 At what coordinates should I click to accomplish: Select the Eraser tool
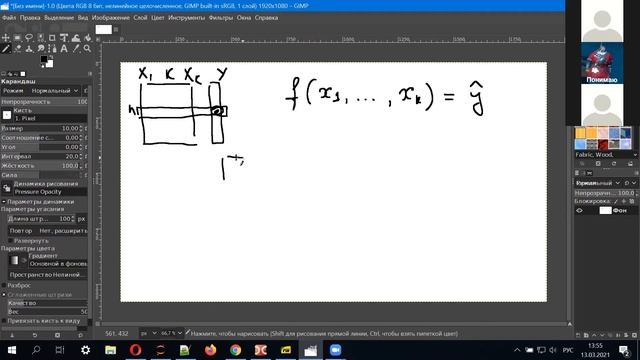tap(18, 49)
